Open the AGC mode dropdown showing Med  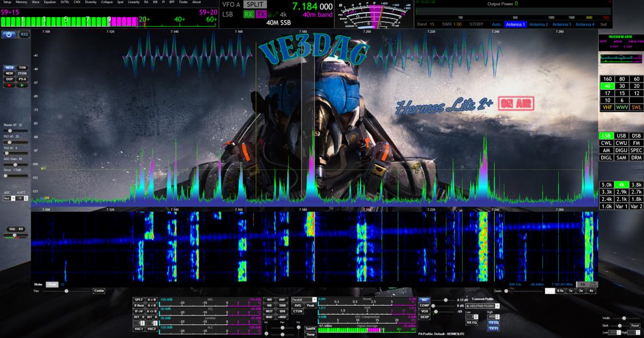pos(9,199)
